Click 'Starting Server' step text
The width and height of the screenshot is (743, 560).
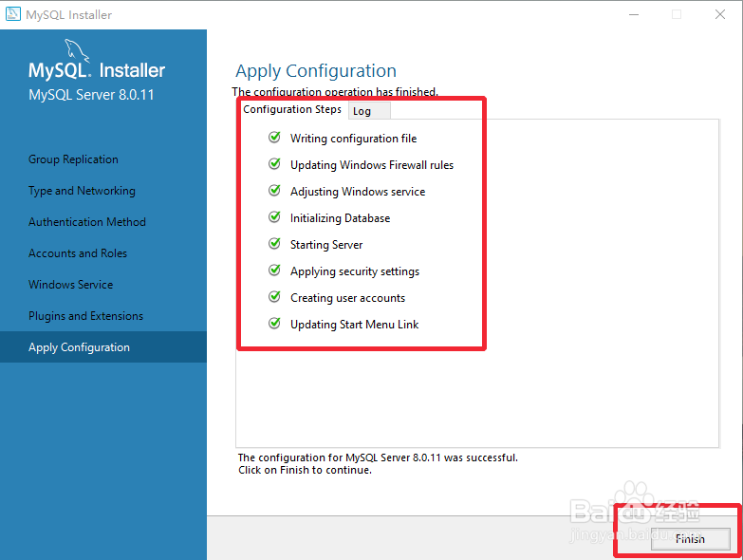click(x=326, y=245)
